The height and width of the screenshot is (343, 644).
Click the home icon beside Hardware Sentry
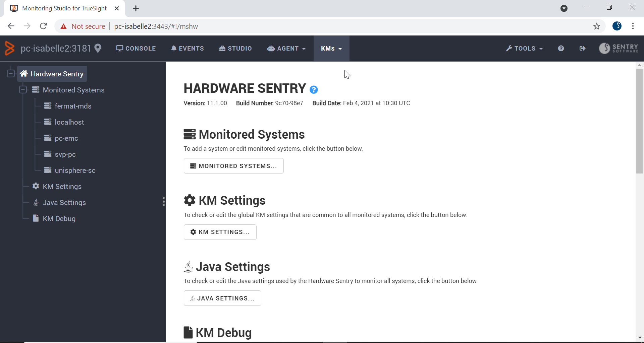[x=23, y=73]
